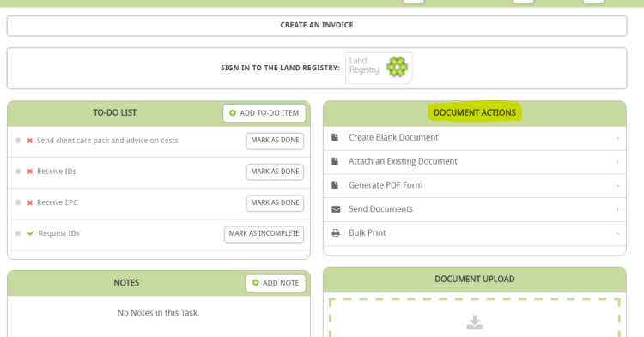The width and height of the screenshot is (644, 337).
Task: Click Create an Invoice button
Action: 317,26
